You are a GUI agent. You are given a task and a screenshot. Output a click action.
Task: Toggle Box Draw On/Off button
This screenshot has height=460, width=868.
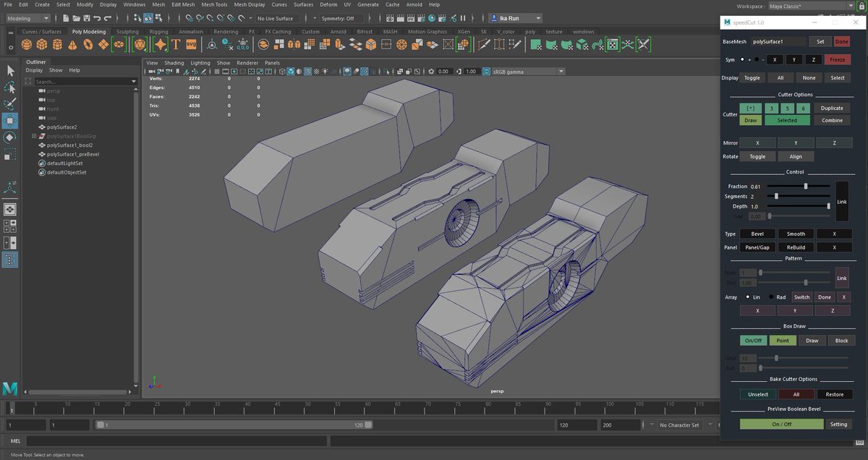(753, 340)
